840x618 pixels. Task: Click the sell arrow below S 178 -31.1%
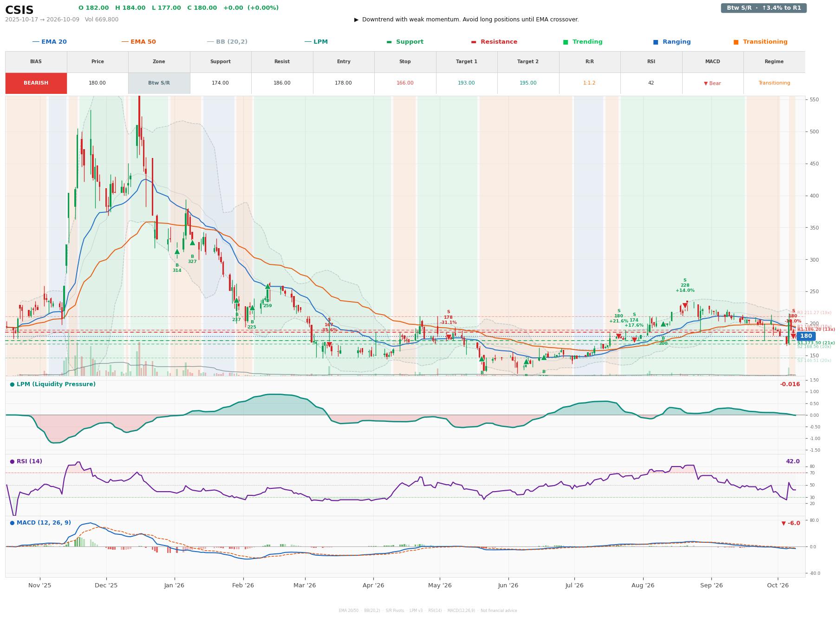[449, 337]
